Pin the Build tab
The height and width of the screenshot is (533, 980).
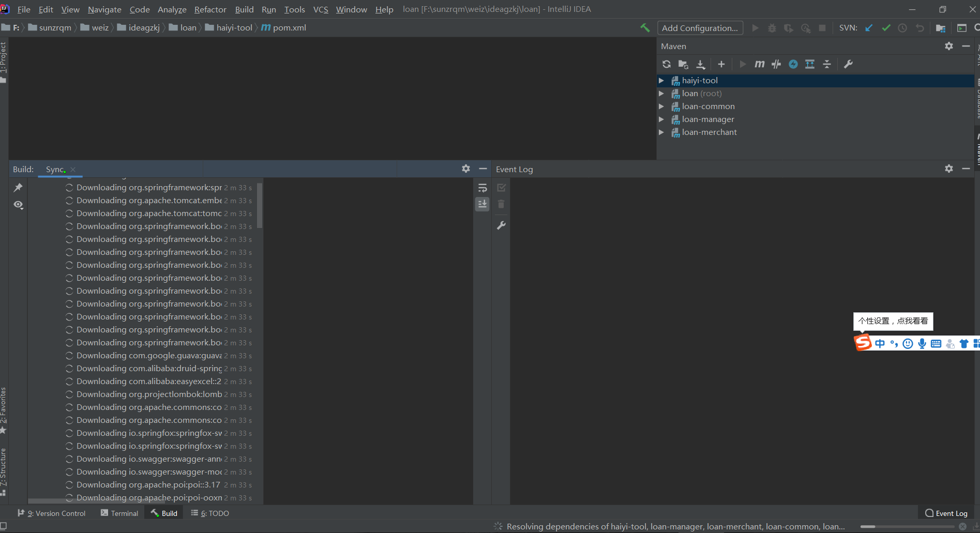(18, 188)
